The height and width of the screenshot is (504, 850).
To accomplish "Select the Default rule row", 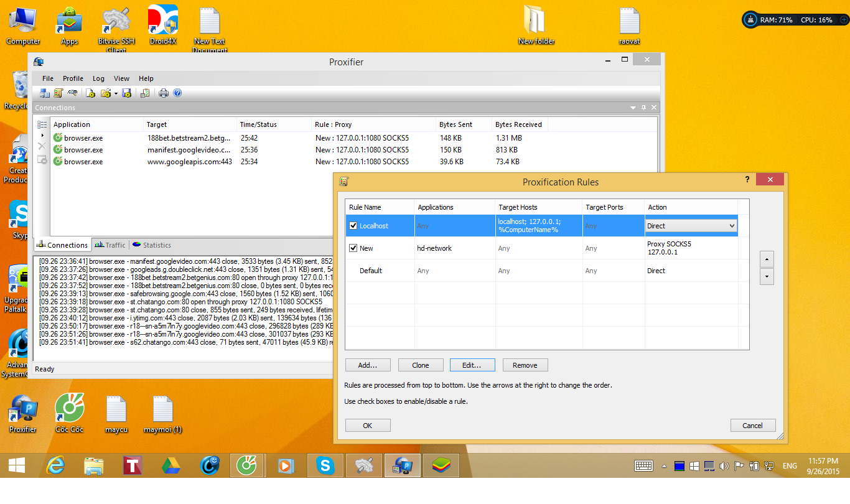I will [371, 271].
